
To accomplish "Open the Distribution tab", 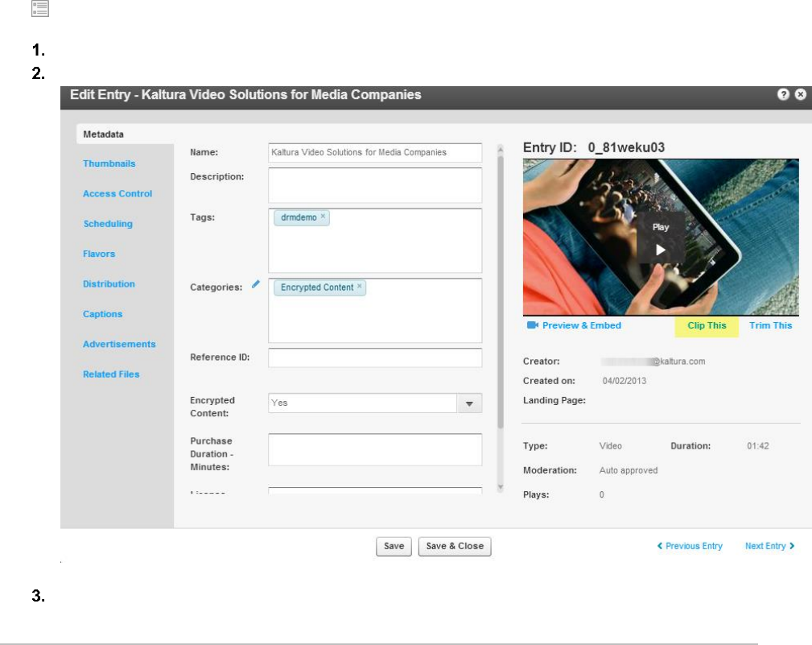I will tap(109, 284).
